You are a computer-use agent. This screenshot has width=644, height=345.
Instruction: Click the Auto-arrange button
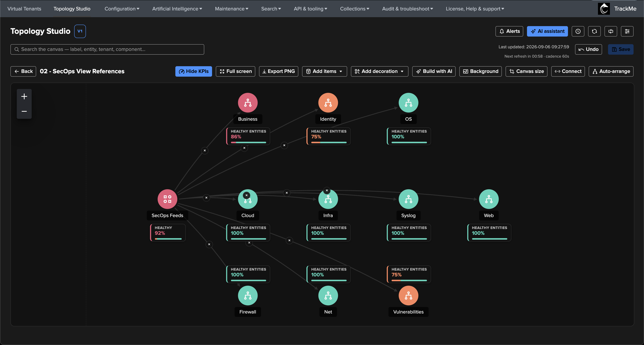tap(611, 71)
